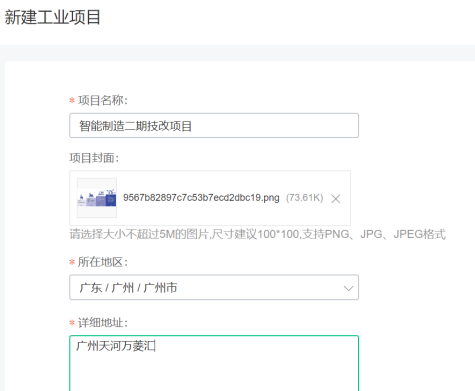The image size is (475, 391).
Task: Select the 广东 / 广州 / 广州市 value text
Action: pos(128,288)
